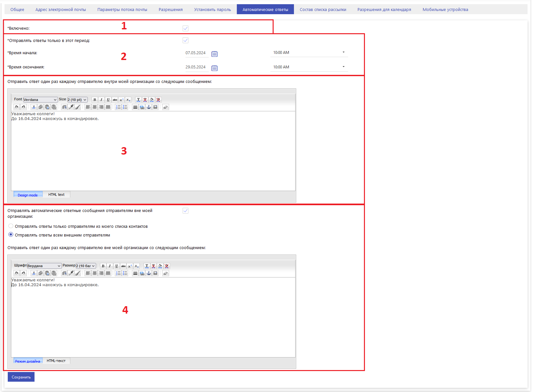
Task: Select 'Отправлять ответы всем внешним отправителям' radio
Action: [x=11, y=235]
